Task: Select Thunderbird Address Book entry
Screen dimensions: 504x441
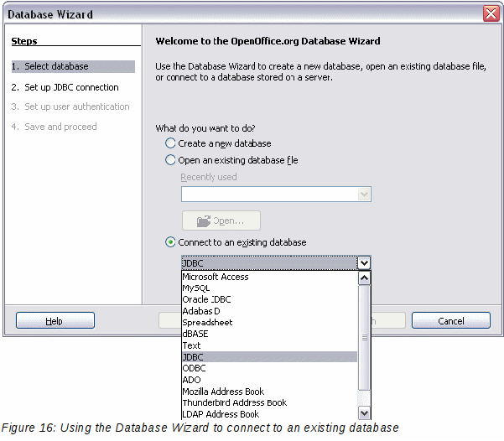Action: [269, 402]
